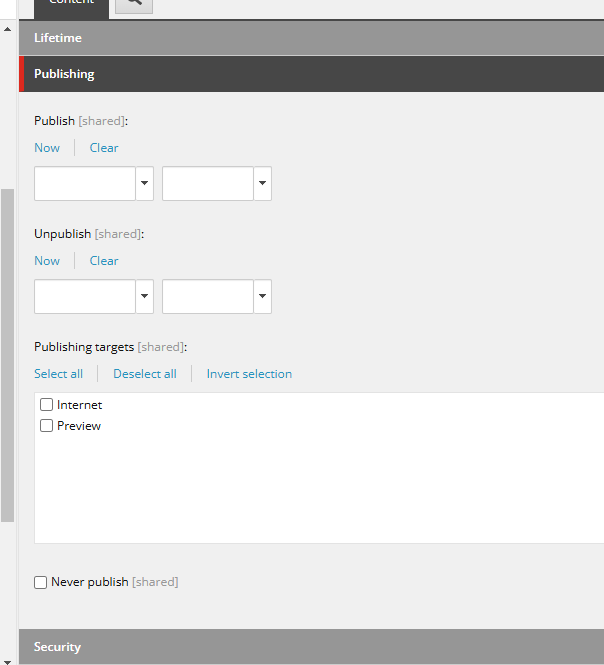Focus the Publish date input field
This screenshot has height=665, width=604.
tap(85, 183)
